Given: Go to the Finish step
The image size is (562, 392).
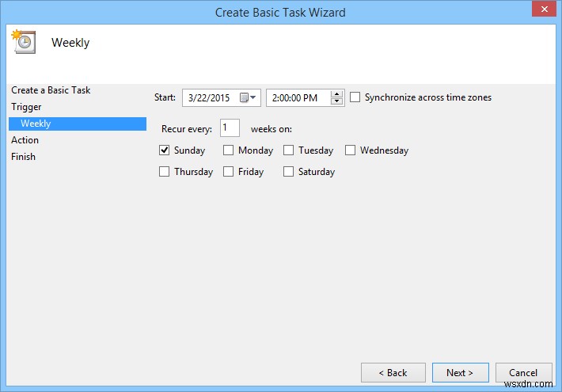Looking at the screenshot, I should [23, 157].
